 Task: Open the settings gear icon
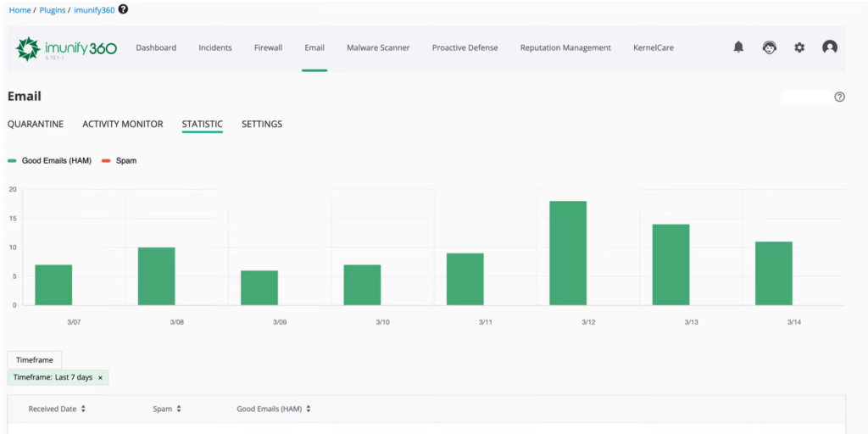click(799, 47)
